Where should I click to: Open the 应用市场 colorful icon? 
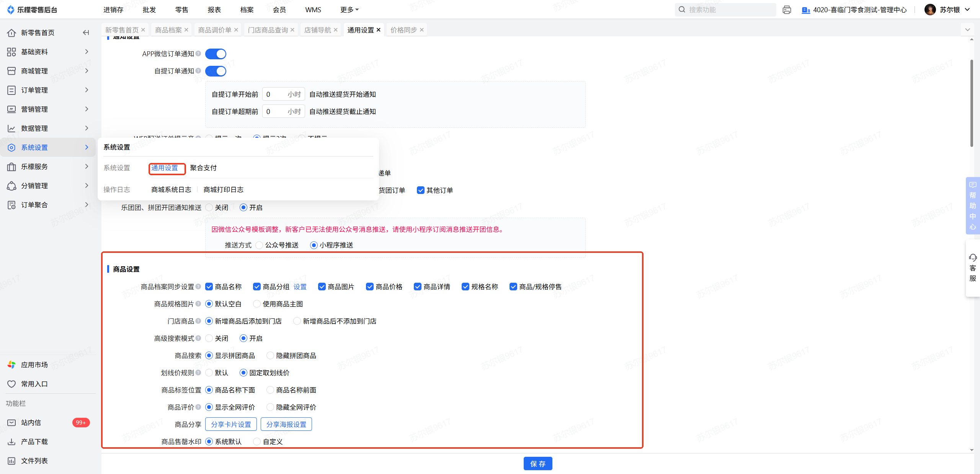coord(11,365)
